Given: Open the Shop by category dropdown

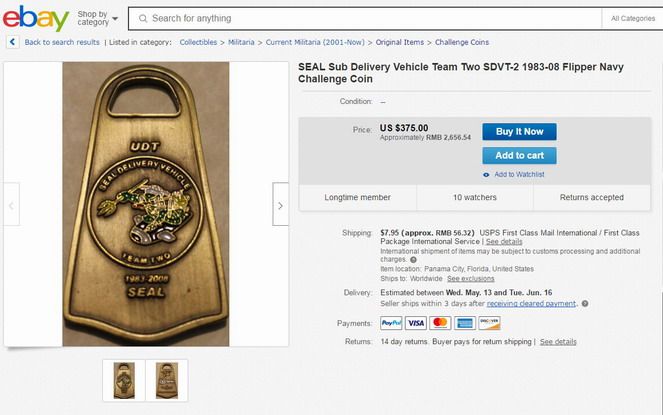Looking at the screenshot, I should [x=98, y=18].
